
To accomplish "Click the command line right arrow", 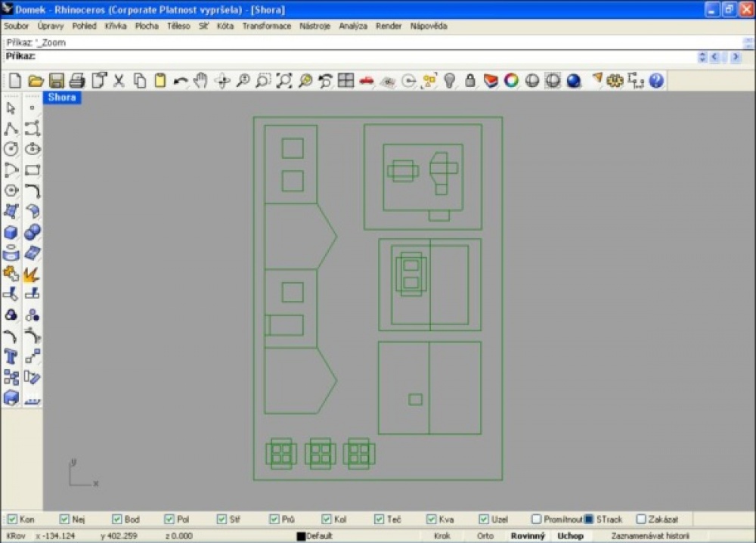I will click(x=736, y=57).
